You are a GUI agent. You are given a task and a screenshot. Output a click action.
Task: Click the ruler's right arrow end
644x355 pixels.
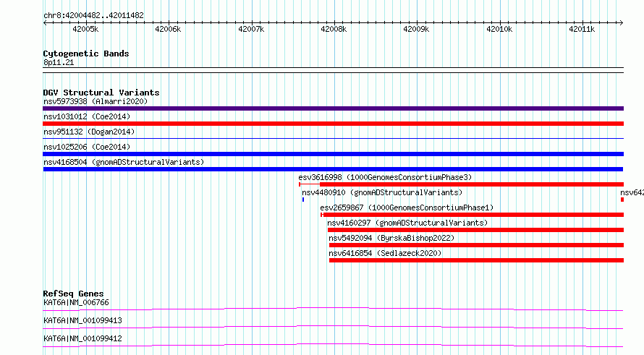[x=622, y=23]
